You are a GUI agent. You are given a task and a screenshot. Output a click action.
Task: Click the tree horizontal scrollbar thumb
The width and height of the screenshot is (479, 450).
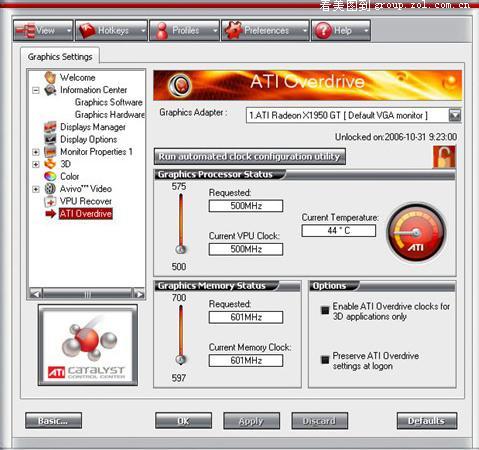click(x=87, y=294)
